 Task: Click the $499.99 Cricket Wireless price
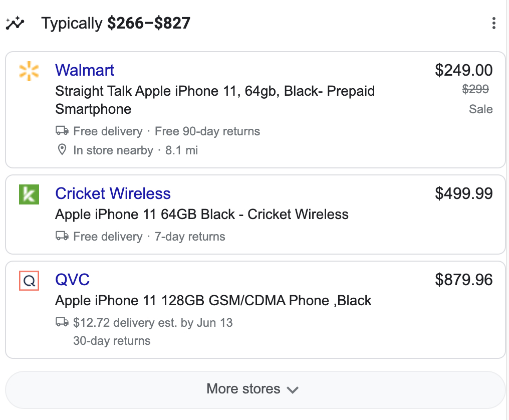point(463,193)
